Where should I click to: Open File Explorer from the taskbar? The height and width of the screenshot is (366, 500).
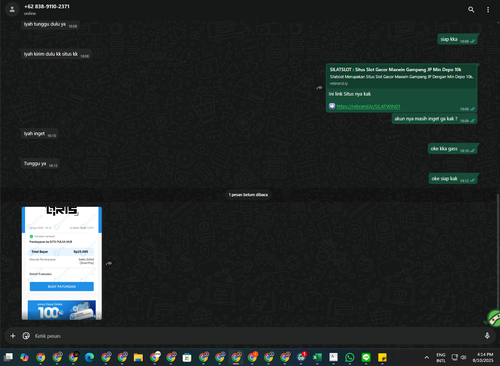click(138, 357)
